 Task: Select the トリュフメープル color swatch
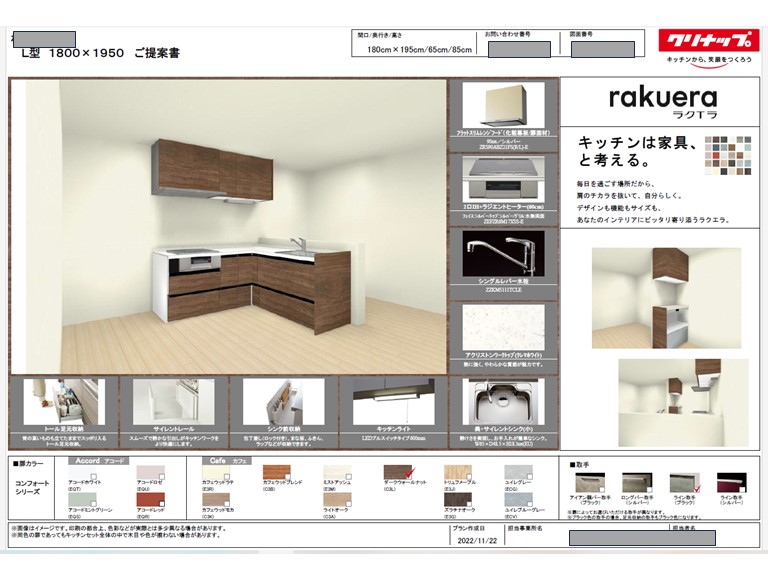tap(457, 472)
